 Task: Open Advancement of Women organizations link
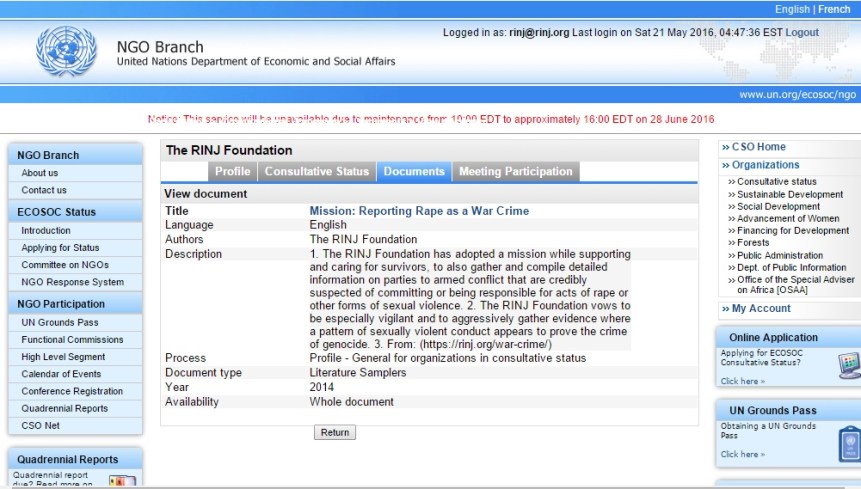pos(788,219)
